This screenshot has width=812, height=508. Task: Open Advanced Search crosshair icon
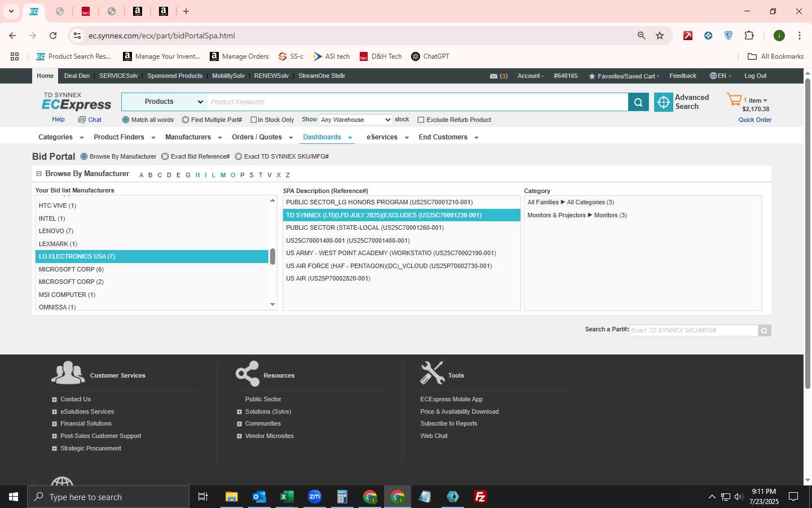664,102
